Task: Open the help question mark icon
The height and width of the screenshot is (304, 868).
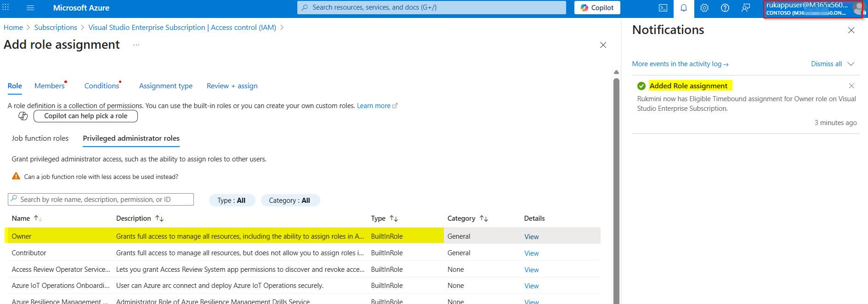Action: coord(725,8)
